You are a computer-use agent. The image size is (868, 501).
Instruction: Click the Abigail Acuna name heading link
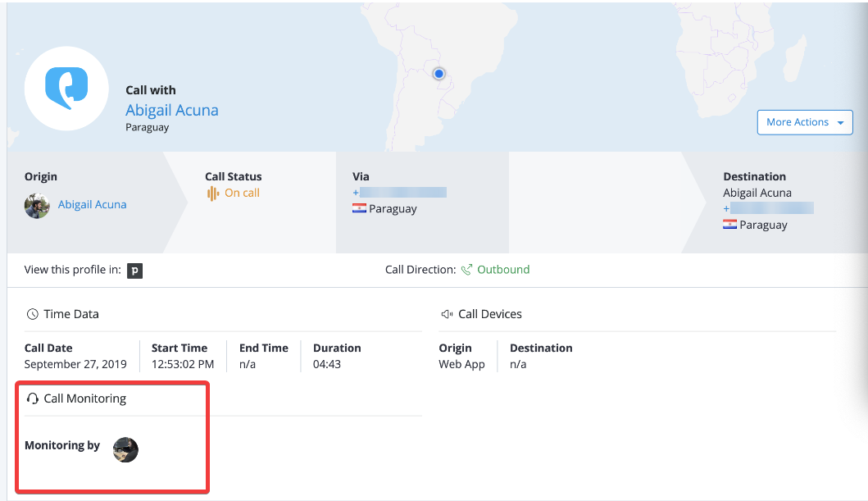click(x=172, y=110)
